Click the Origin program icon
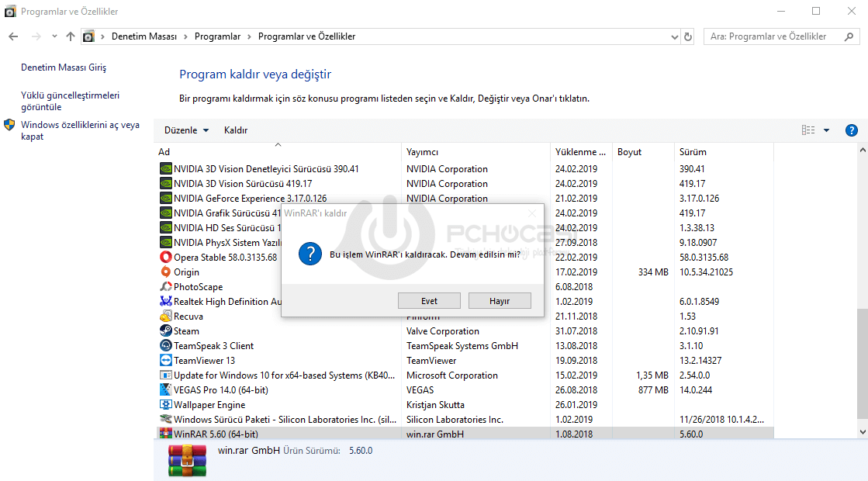This screenshot has height=481, width=868. [x=165, y=272]
